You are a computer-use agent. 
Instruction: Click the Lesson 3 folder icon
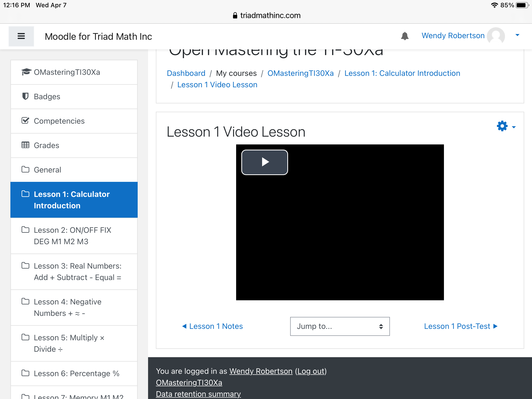tap(25, 265)
